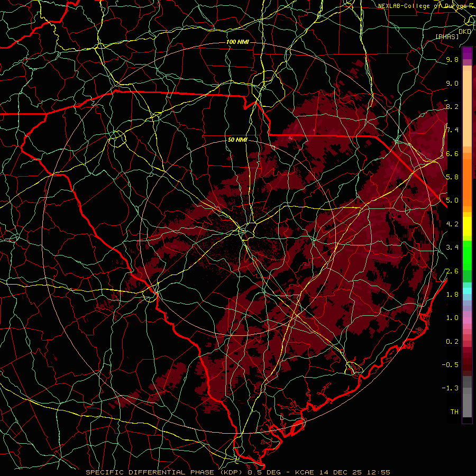Click the 9.0 value on the color scale
The height and width of the screenshot is (476, 476).
click(x=452, y=83)
